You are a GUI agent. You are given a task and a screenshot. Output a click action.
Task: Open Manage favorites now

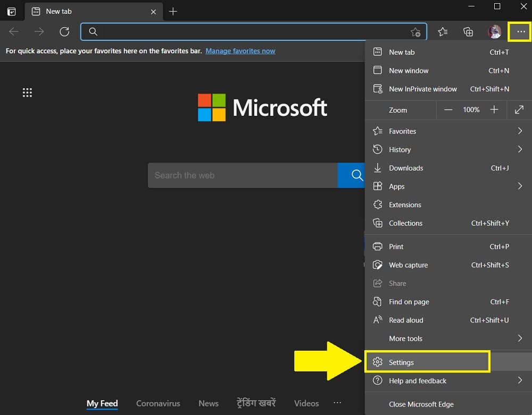point(240,50)
